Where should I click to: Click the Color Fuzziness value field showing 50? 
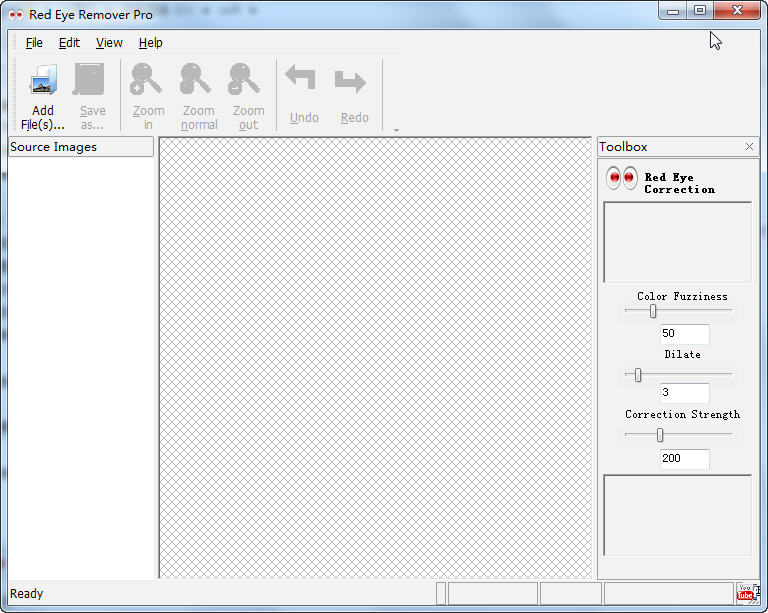[x=684, y=334]
